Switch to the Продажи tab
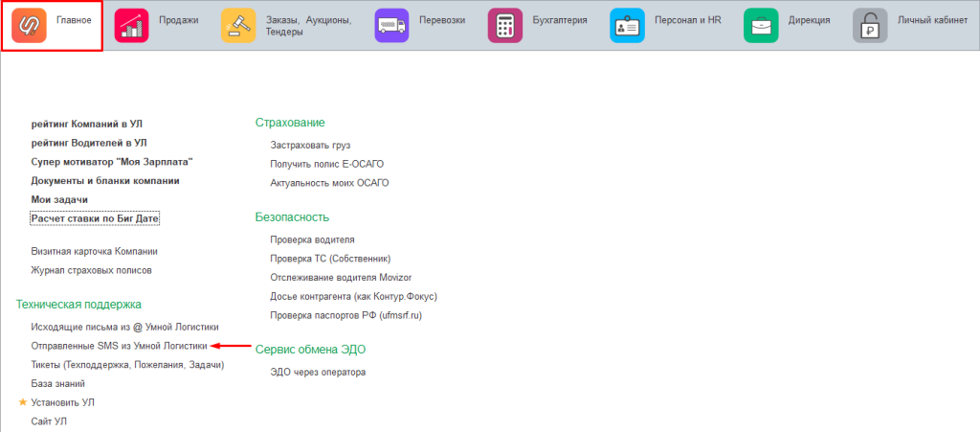 (158, 26)
